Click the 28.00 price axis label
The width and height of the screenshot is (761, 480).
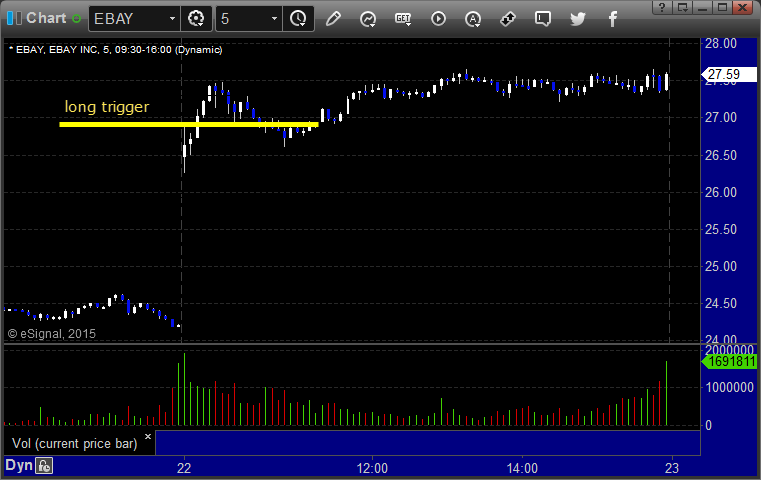pos(721,44)
